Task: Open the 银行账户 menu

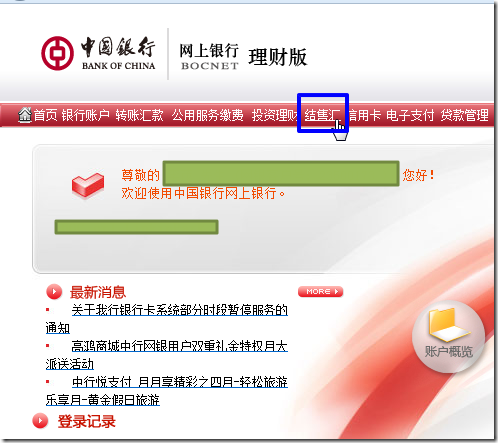Action: [86, 115]
